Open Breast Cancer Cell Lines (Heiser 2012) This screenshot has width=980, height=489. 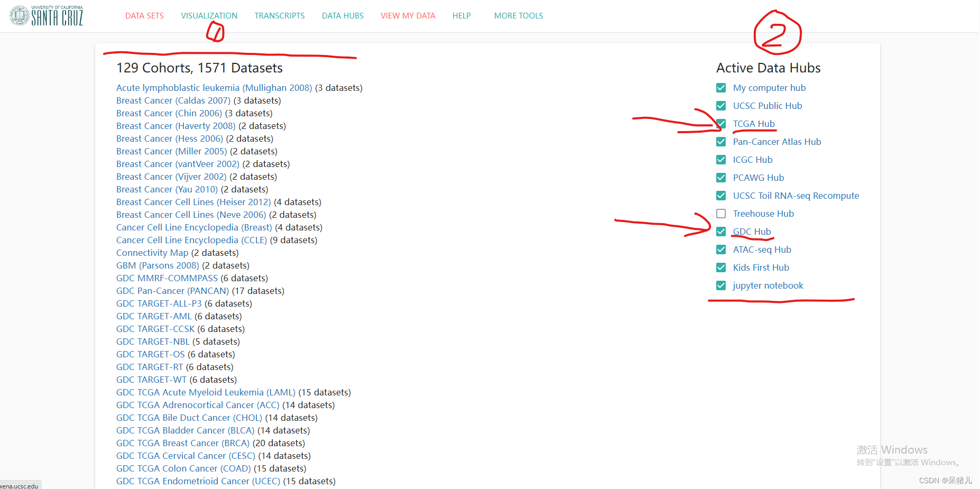click(193, 202)
